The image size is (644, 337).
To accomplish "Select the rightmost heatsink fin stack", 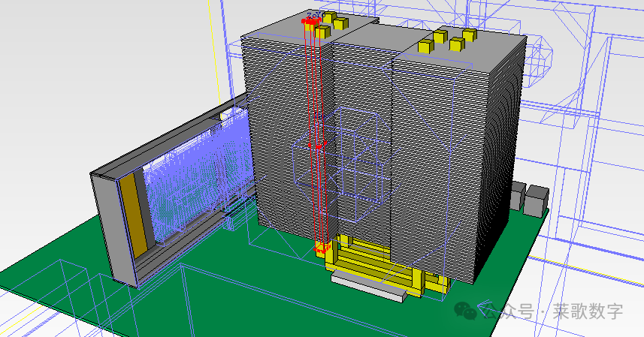I will point(451,165).
